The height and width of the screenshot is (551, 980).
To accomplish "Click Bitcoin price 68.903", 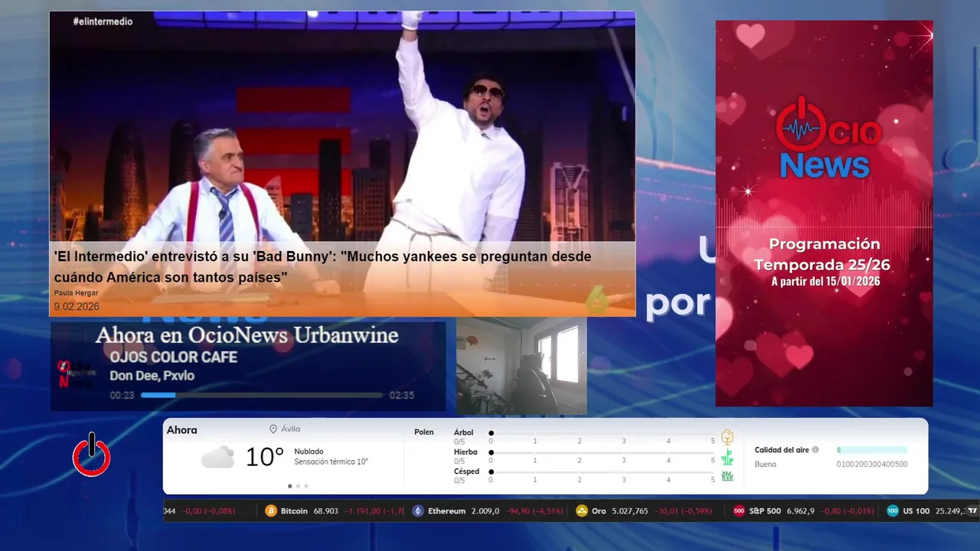I will coord(326,511).
